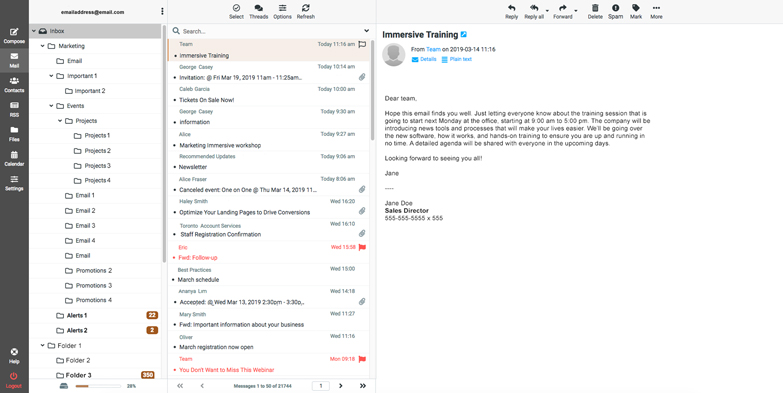The width and height of the screenshot is (783, 393).
Task: Collapse the Marketing folder
Action: pos(42,46)
